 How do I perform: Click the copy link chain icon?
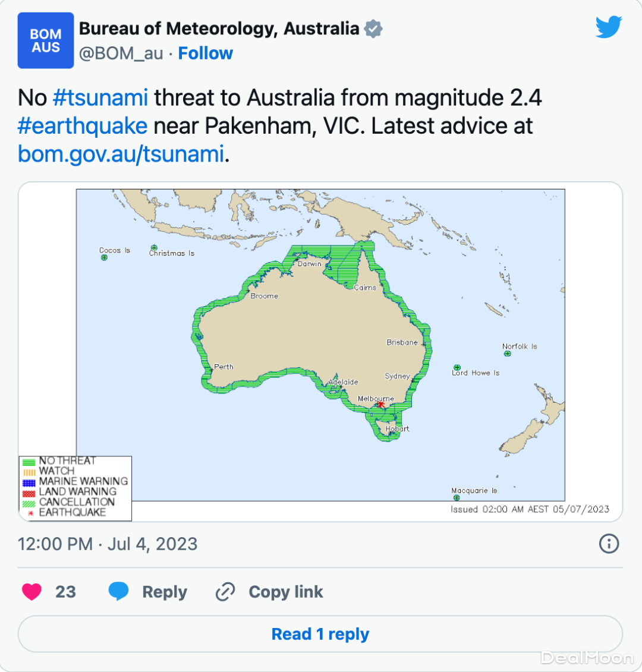[225, 592]
